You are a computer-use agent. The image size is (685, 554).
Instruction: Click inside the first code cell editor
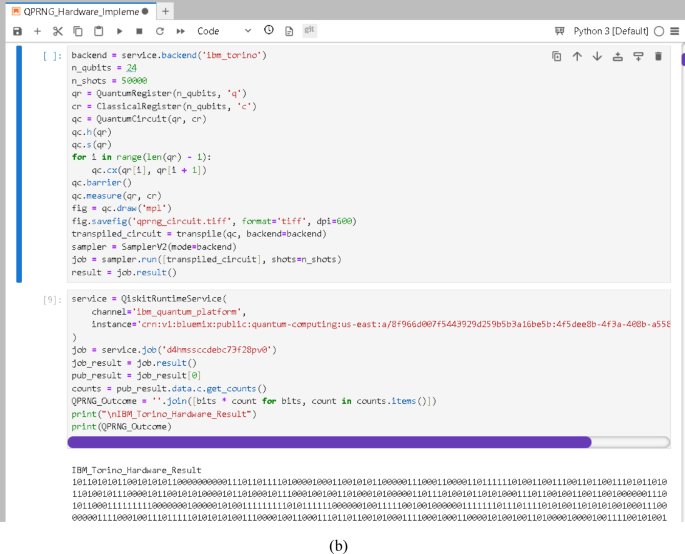[300, 160]
